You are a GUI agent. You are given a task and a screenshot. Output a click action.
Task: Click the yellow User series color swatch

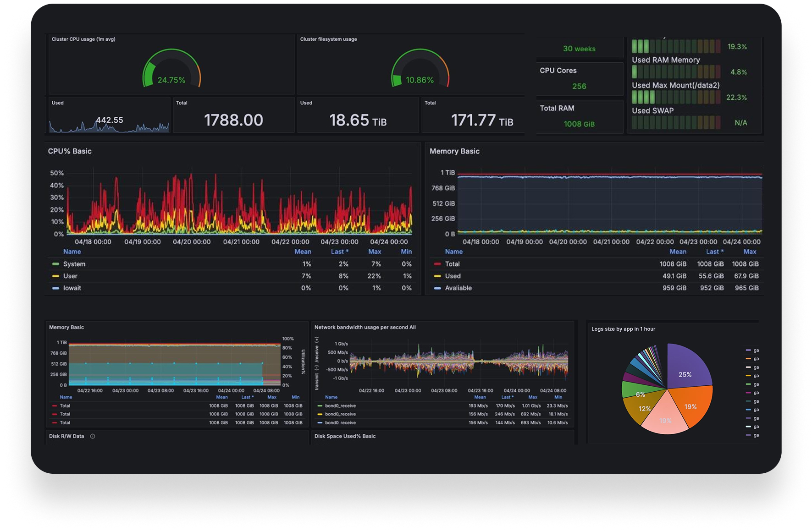point(55,276)
